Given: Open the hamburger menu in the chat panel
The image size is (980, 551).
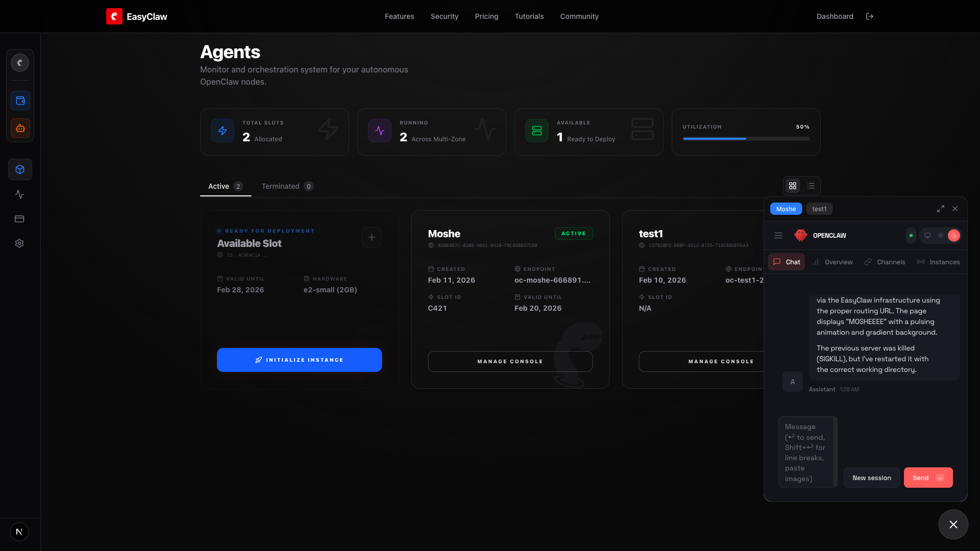Looking at the screenshot, I should click(778, 235).
